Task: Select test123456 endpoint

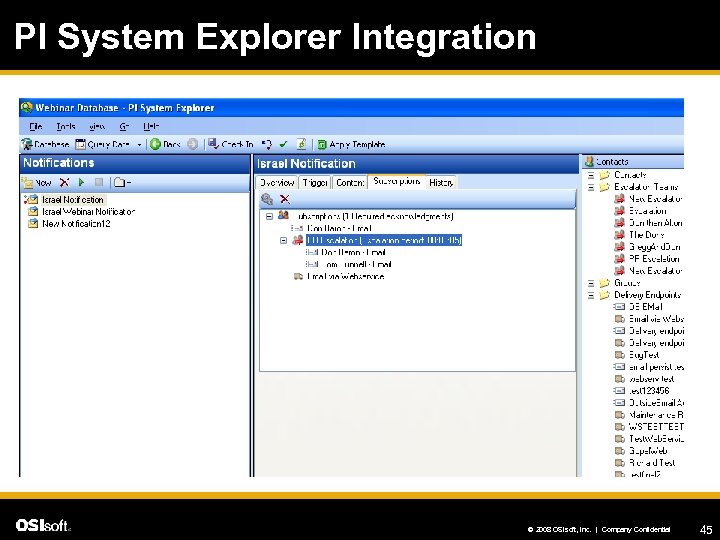Action: [x=649, y=391]
